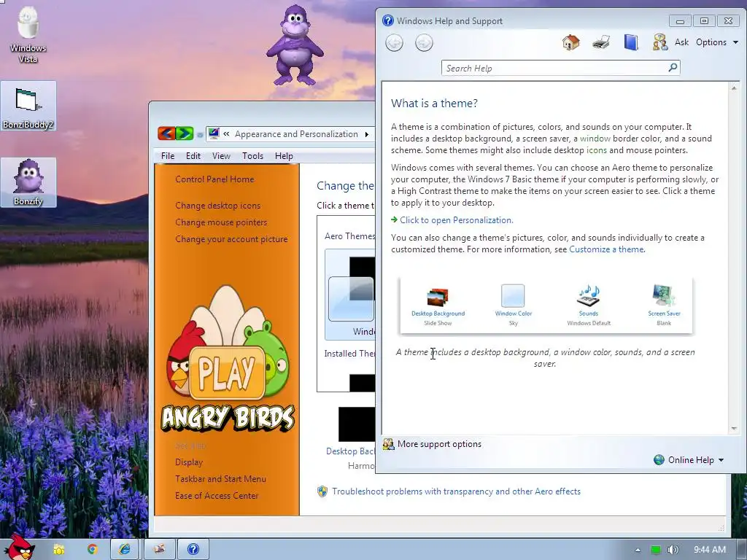Image resolution: width=747 pixels, height=560 pixels.
Task: Open Taskbar and Start Menu link
Action: (x=220, y=479)
